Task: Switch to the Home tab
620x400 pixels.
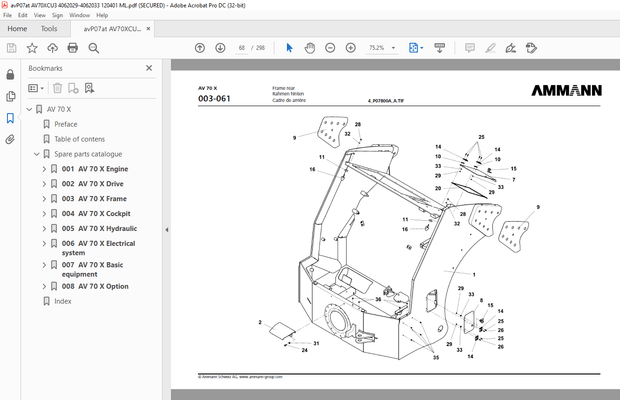Action: tap(17, 29)
